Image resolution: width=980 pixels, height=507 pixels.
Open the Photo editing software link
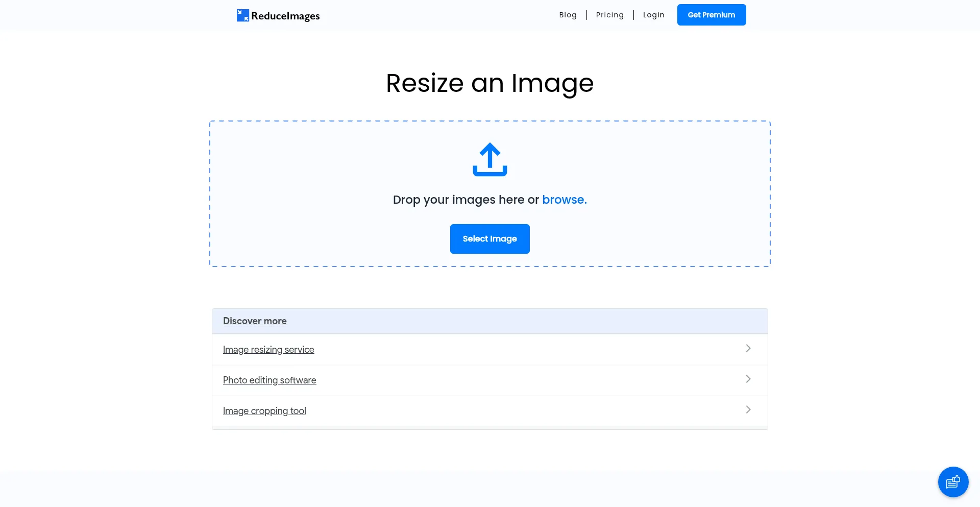[x=269, y=380]
